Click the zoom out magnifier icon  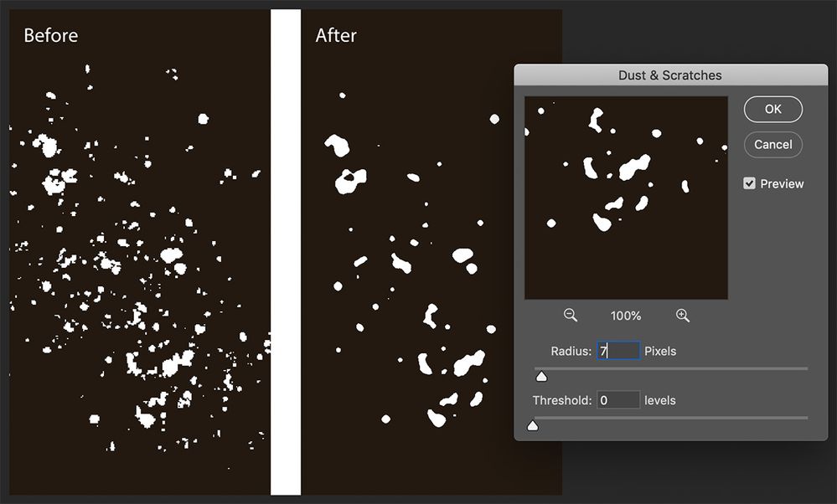570,315
